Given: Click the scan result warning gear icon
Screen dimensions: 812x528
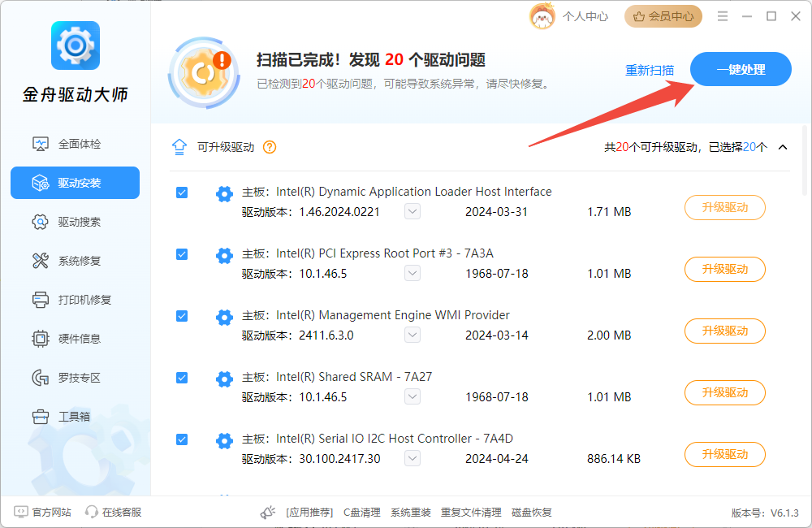Looking at the screenshot, I should pos(205,72).
